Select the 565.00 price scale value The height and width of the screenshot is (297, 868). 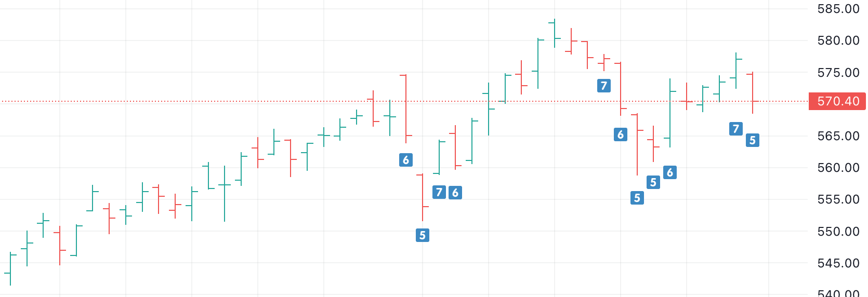(838, 136)
